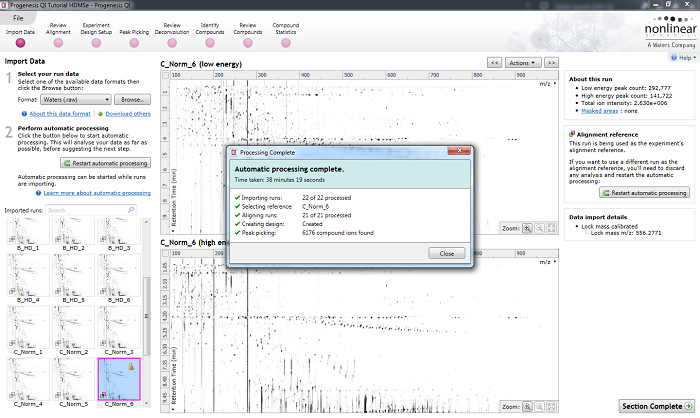The width and height of the screenshot is (700, 418).
Task: Click the low energy zoom in icon
Action: point(527,228)
